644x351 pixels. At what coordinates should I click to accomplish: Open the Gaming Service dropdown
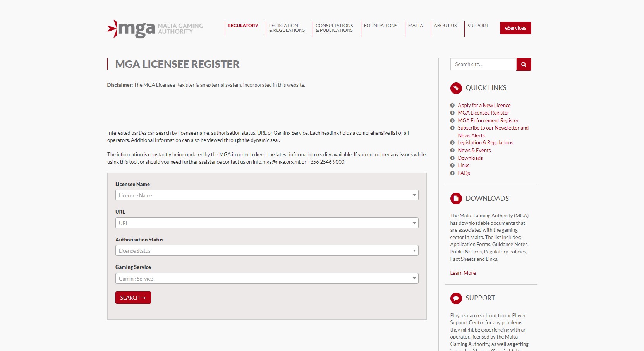[267, 278]
